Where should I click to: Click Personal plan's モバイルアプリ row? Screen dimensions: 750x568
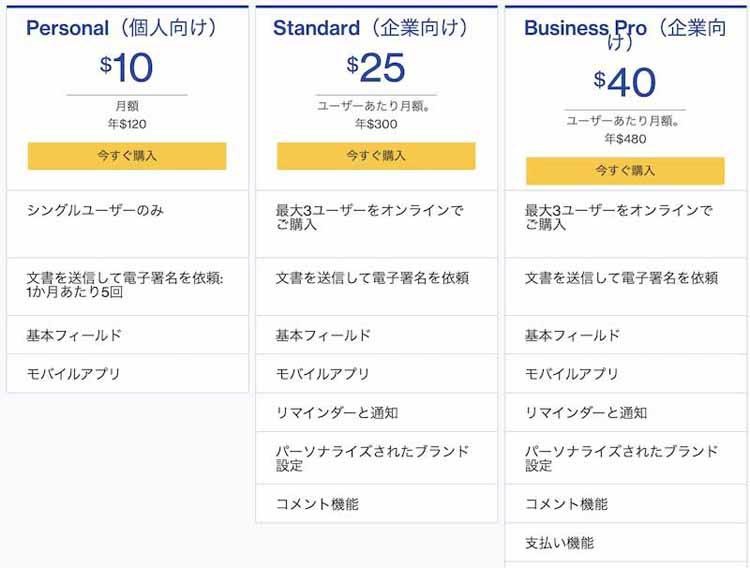coord(127,374)
